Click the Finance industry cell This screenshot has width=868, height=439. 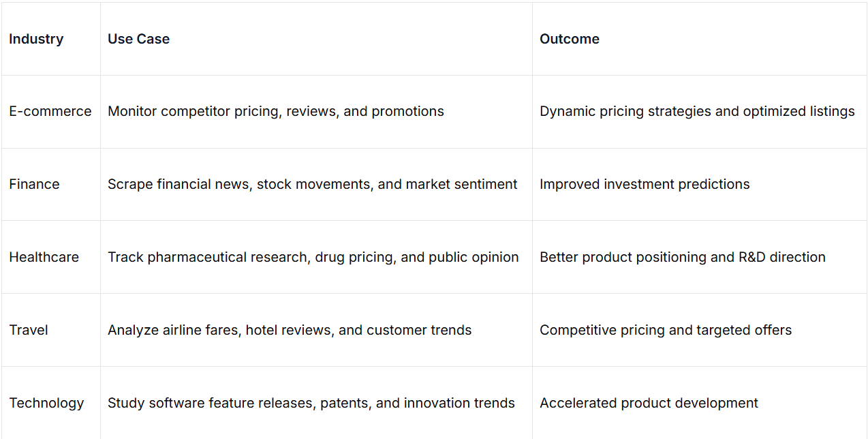tap(34, 184)
